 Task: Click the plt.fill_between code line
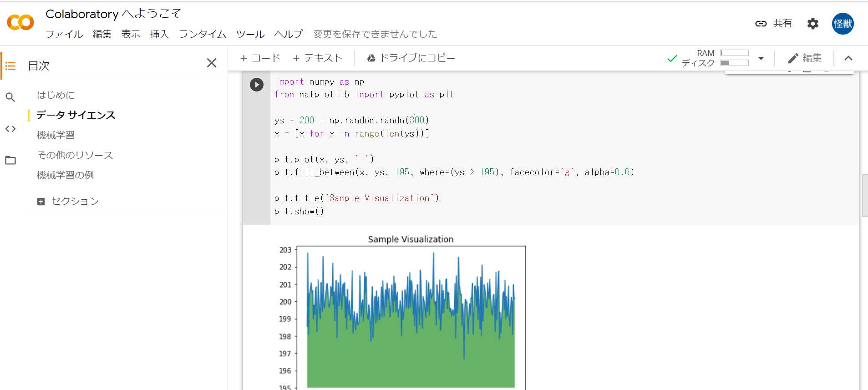pyautogui.click(x=454, y=172)
